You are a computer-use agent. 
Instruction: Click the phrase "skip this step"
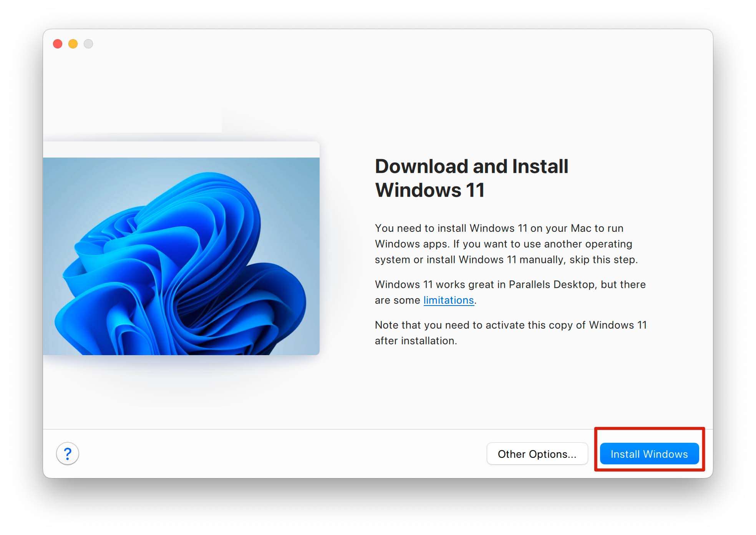coord(602,260)
